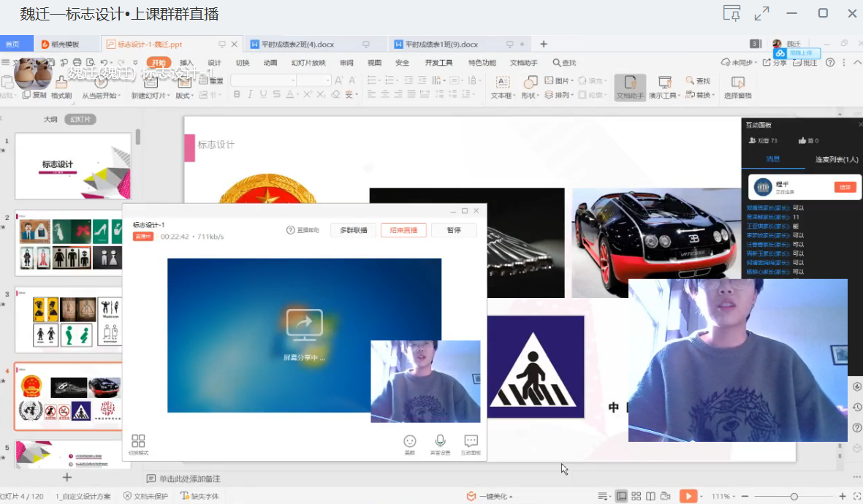Image resolution: width=863 pixels, height=504 pixels.
Task: Toggle italic text formatting
Action: coord(250,94)
